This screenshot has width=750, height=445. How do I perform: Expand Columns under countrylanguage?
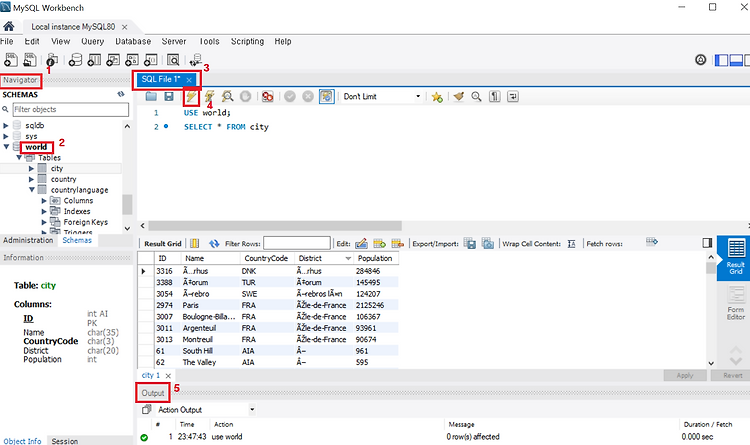pyautogui.click(x=44, y=200)
